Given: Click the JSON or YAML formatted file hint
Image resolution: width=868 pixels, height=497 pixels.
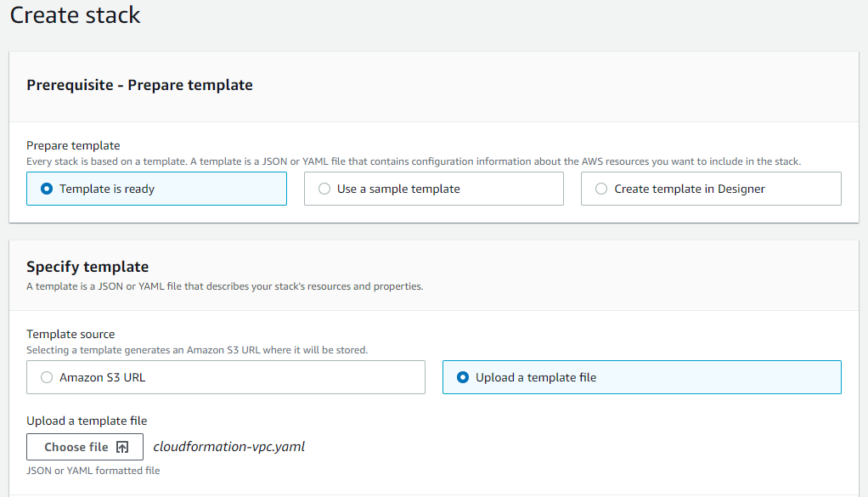Looking at the screenshot, I should [x=93, y=471].
